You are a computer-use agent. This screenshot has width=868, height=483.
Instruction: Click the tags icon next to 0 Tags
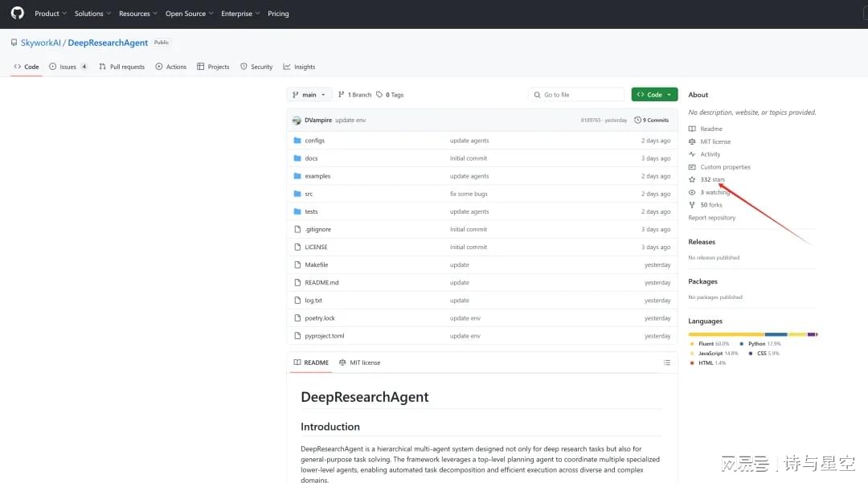(379, 95)
